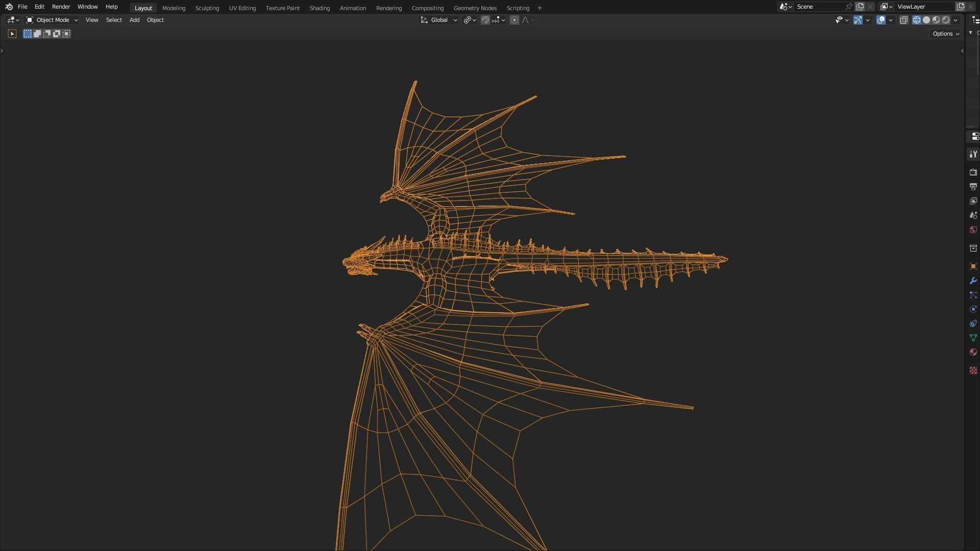Open the viewport Add menu
This screenshot has height=551, width=980.
pyautogui.click(x=134, y=20)
